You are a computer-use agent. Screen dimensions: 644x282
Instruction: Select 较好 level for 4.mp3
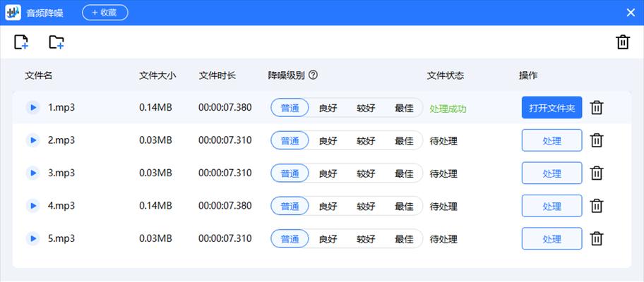pyautogui.click(x=366, y=206)
